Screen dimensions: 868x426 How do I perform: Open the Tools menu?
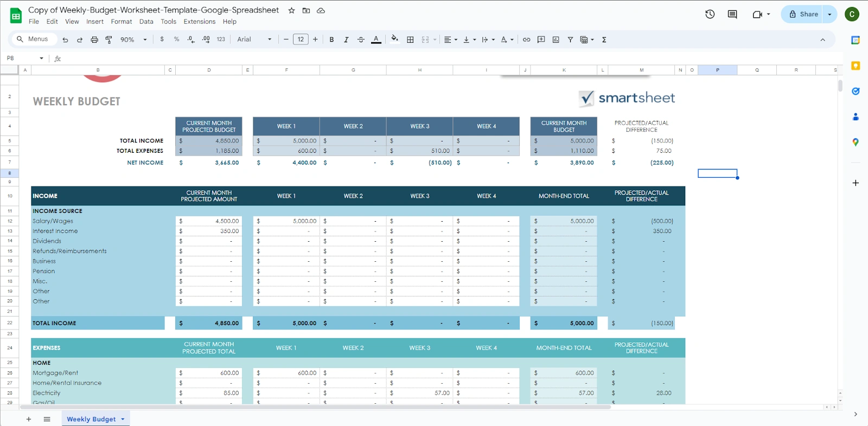[x=169, y=22]
